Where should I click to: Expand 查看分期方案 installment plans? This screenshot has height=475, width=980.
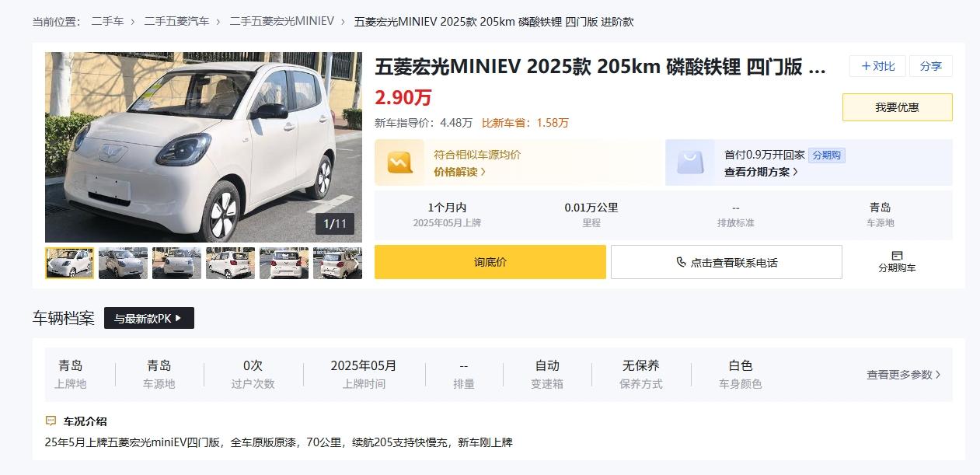(761, 172)
